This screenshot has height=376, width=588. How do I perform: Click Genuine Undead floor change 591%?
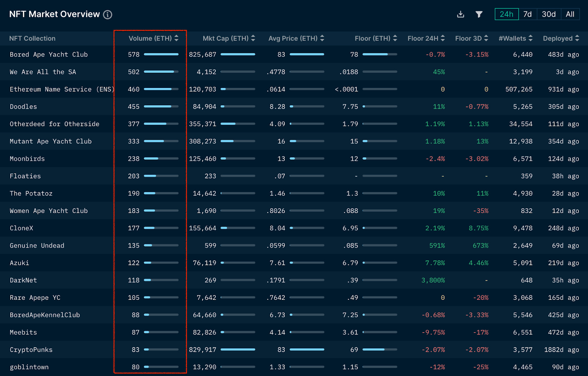437,245
